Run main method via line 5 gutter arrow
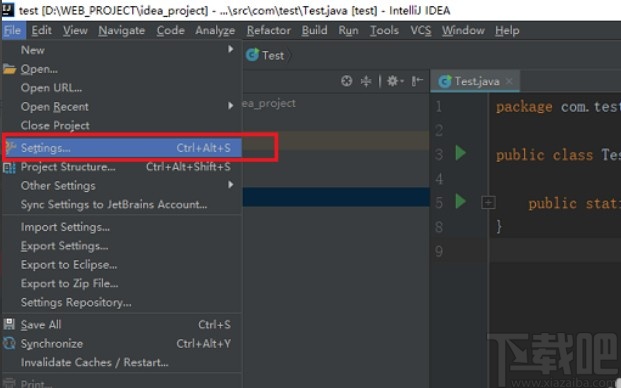Viewport: 621px width, 388px height. coord(461,202)
